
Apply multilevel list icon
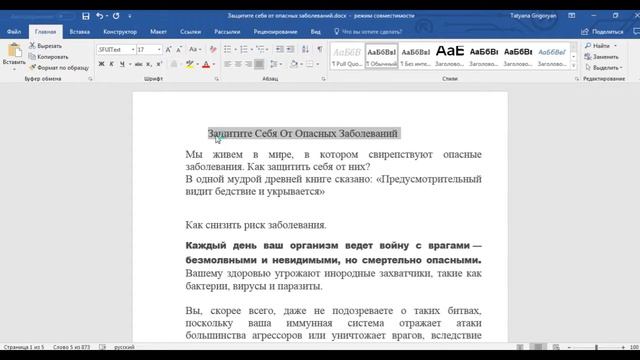tap(260, 49)
